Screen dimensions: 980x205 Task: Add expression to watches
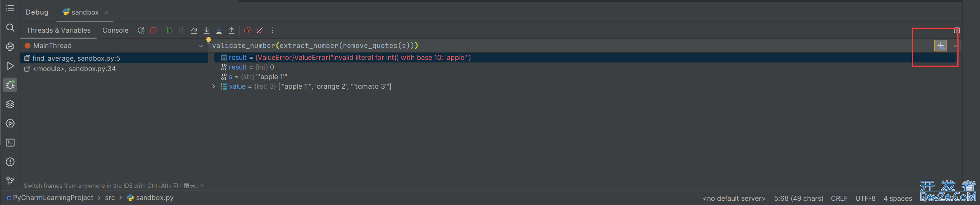click(x=941, y=46)
